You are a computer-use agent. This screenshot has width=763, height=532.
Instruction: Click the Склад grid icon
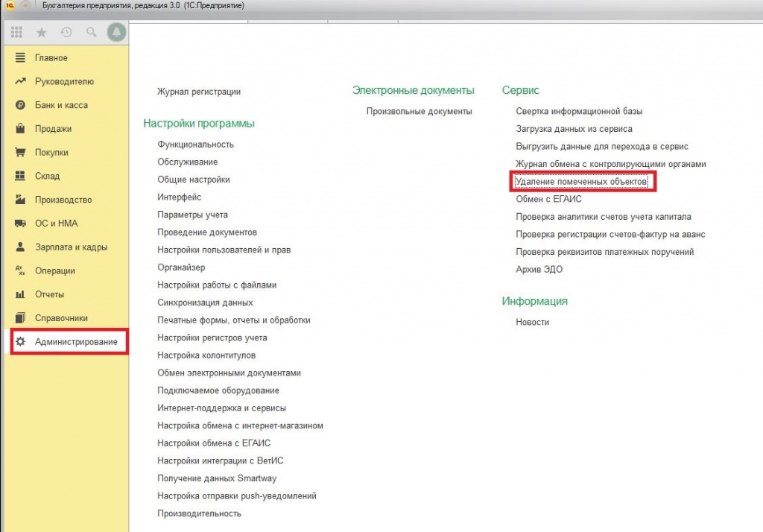[x=20, y=176]
